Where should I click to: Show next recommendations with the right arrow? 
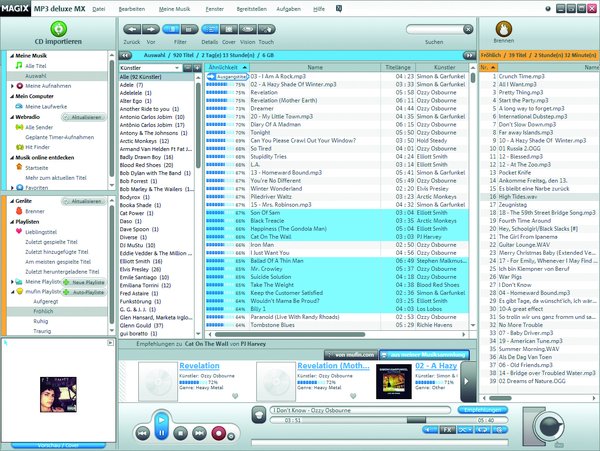pyautogui.click(x=466, y=381)
